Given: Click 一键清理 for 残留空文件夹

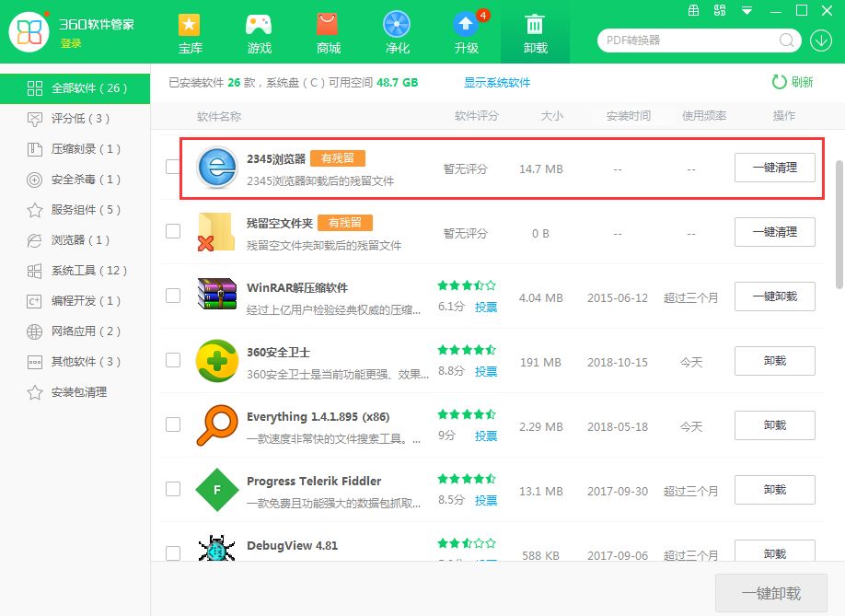Looking at the screenshot, I should [774, 232].
